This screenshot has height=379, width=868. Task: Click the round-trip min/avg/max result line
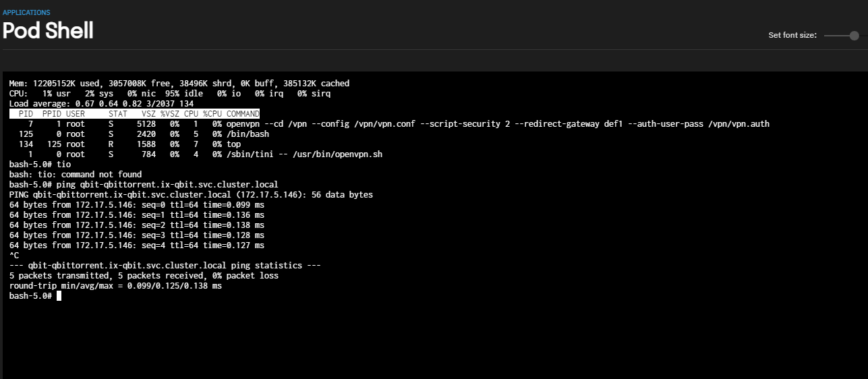pos(115,286)
